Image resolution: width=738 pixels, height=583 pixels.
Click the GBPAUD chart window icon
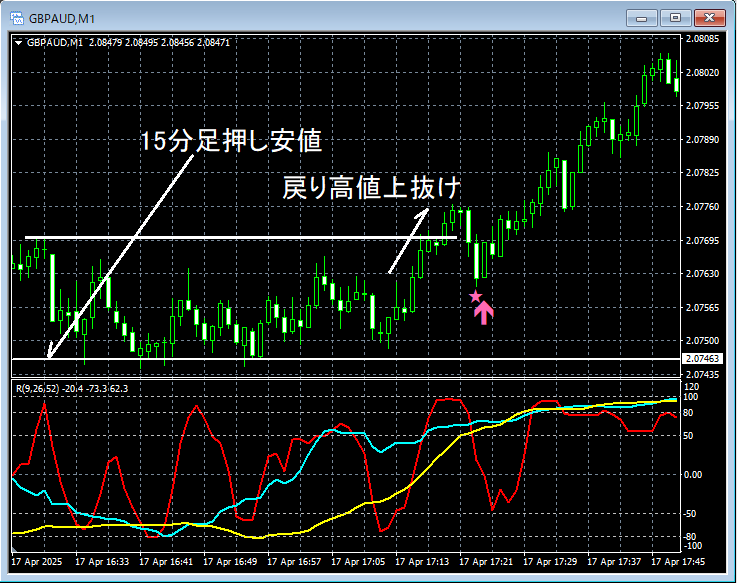(17, 18)
